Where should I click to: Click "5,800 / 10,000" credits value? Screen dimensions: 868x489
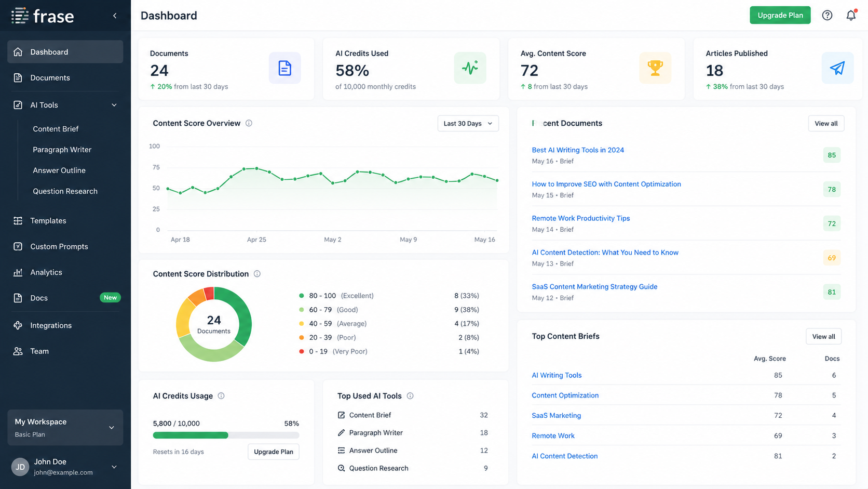tap(176, 424)
